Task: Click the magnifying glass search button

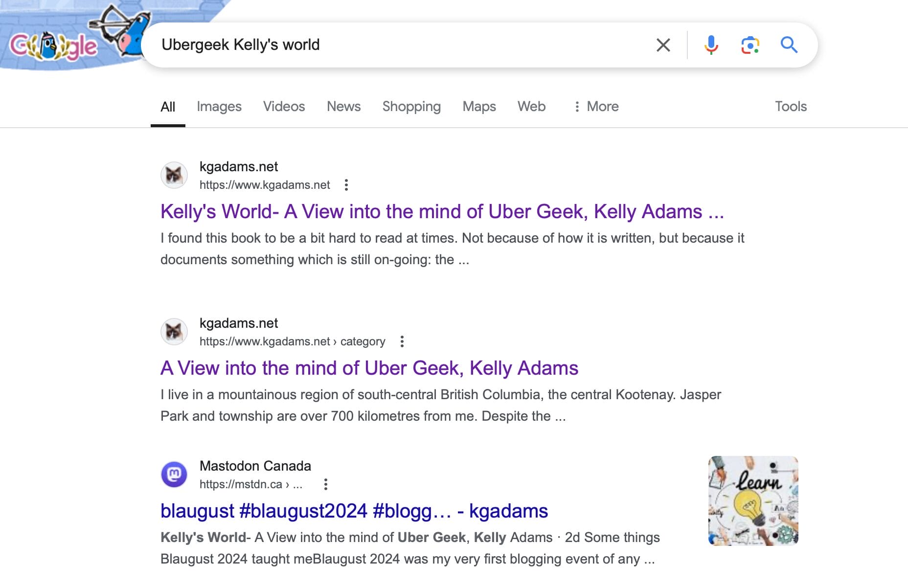Action: [x=789, y=45]
